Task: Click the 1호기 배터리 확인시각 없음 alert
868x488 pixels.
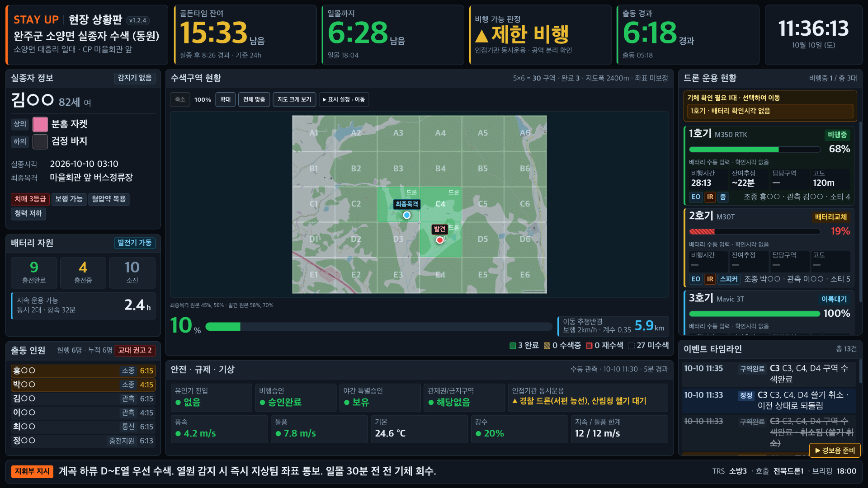Action: pyautogui.click(x=770, y=111)
